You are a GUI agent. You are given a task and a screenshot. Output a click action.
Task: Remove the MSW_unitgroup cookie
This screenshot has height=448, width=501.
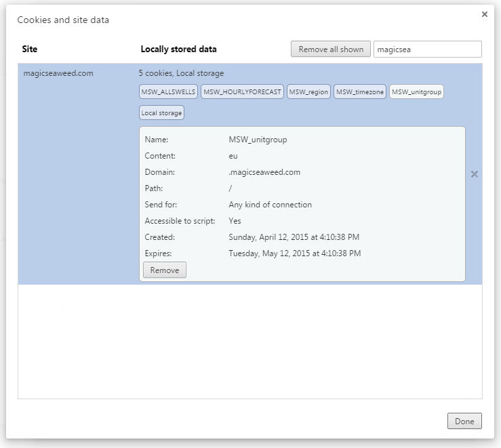(x=165, y=270)
